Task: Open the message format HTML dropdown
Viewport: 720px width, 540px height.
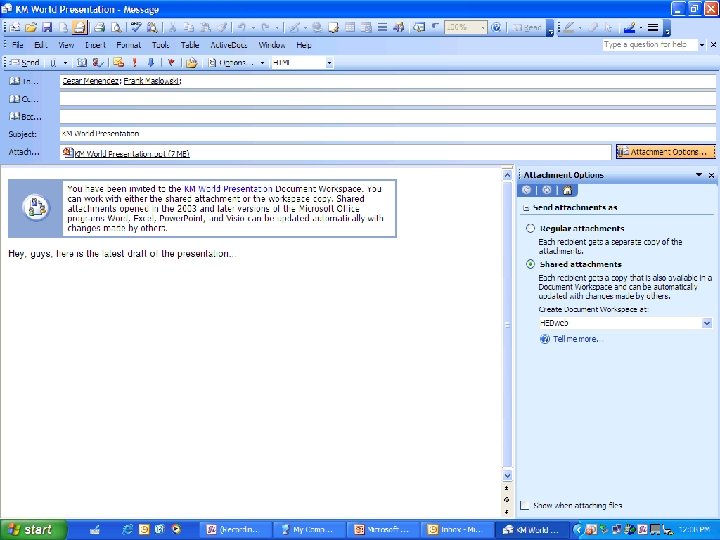Action: click(329, 63)
